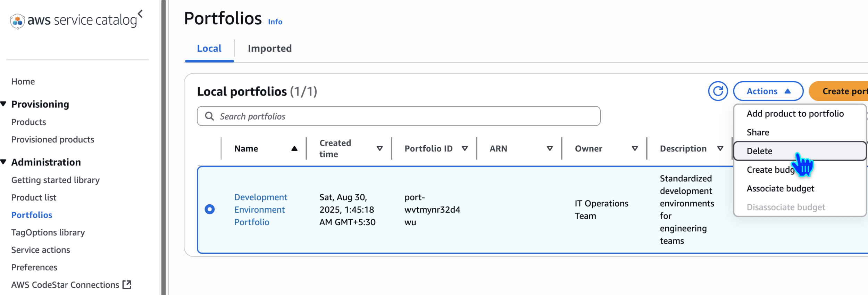Collapse the sidebar with the chevron arrow
Viewport: 868px width, 295px height.
click(x=140, y=14)
